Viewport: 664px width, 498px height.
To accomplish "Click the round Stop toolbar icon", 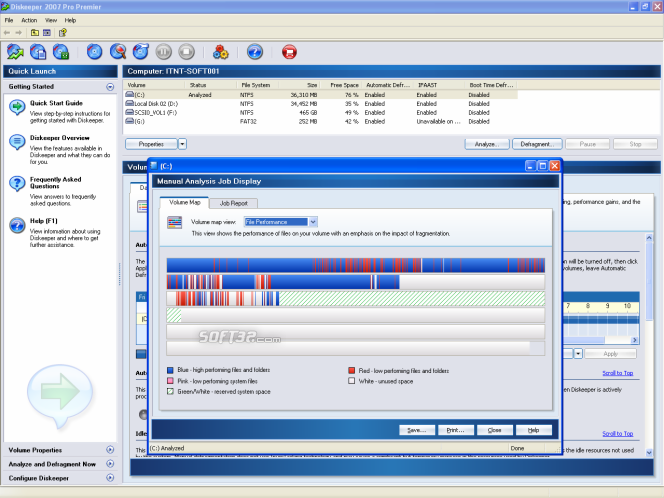I will coord(186,52).
